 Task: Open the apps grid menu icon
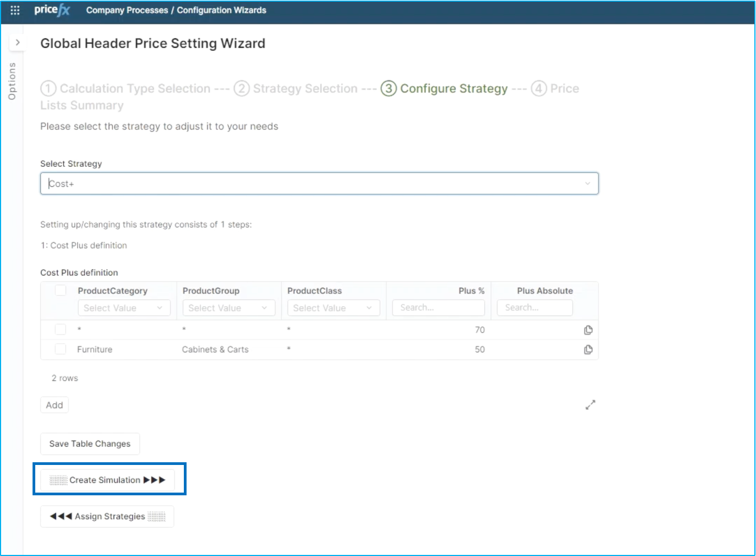coord(15,10)
